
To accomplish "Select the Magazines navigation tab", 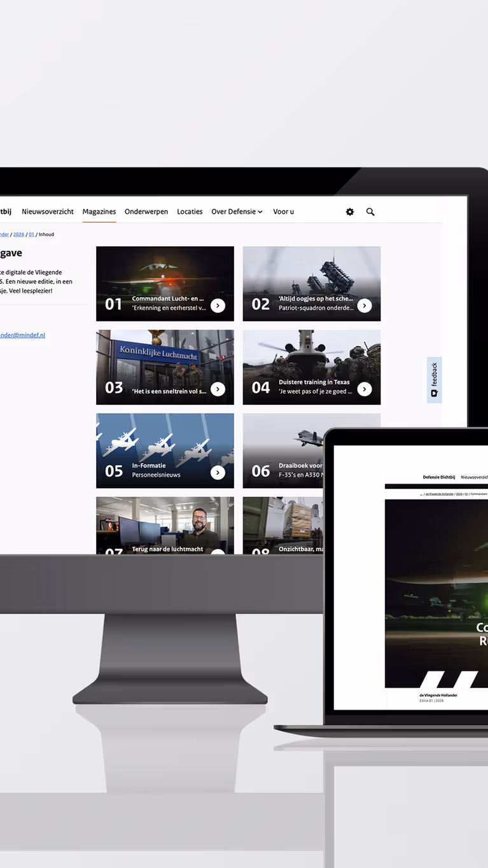I will pos(99,212).
